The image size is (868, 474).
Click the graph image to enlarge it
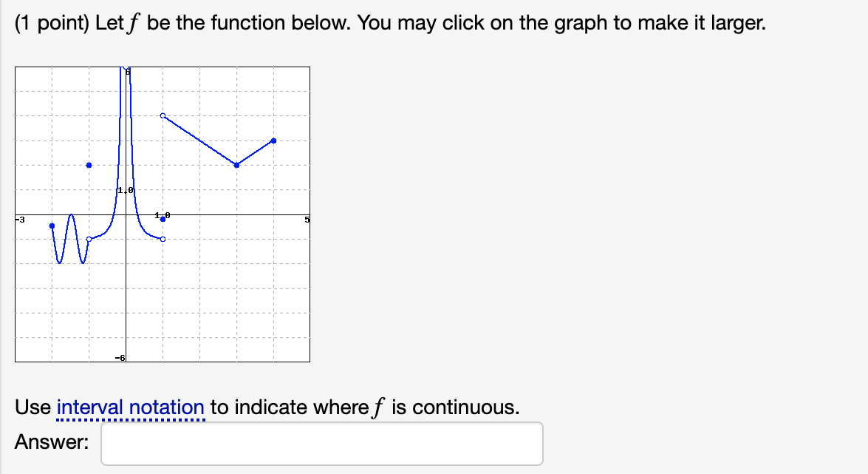click(x=163, y=214)
